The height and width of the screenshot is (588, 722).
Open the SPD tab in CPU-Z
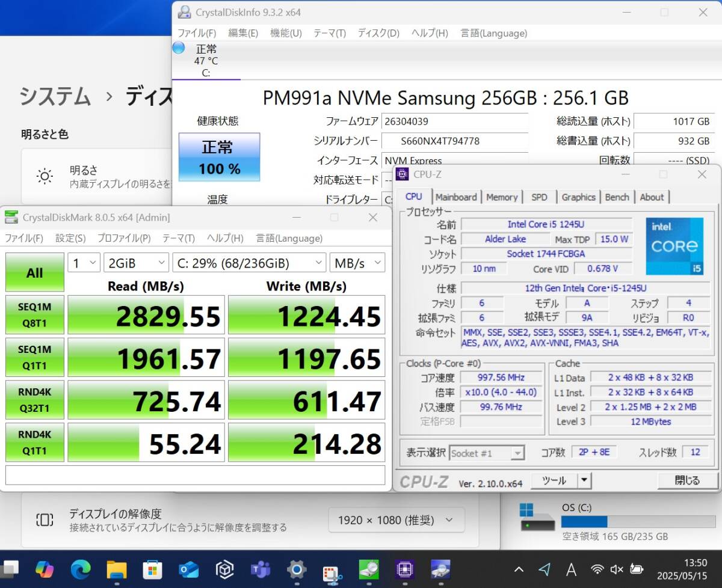pyautogui.click(x=540, y=197)
